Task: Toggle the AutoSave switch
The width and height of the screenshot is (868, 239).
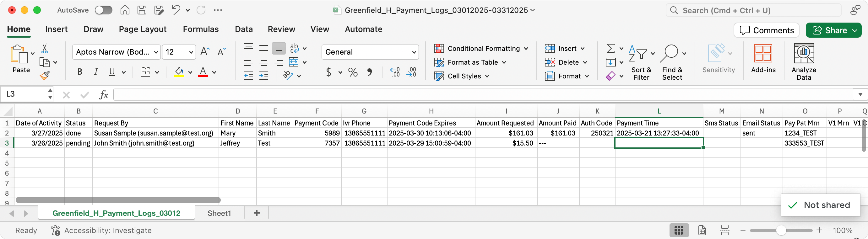Action: tap(103, 10)
